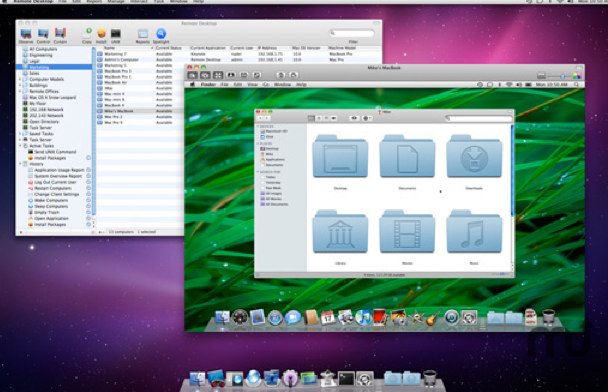Collapse the SEARCH FOR section in Finder sidebar
Viewport: 608px width, 392px height.
(x=257, y=172)
